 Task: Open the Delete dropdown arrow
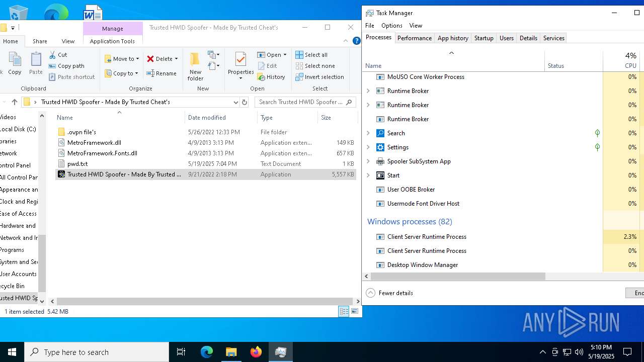[x=176, y=59]
